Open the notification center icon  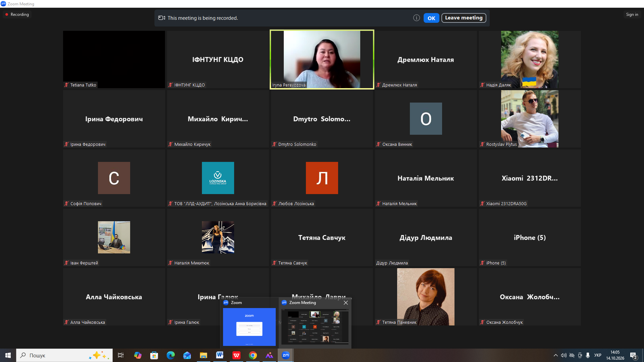click(633, 355)
